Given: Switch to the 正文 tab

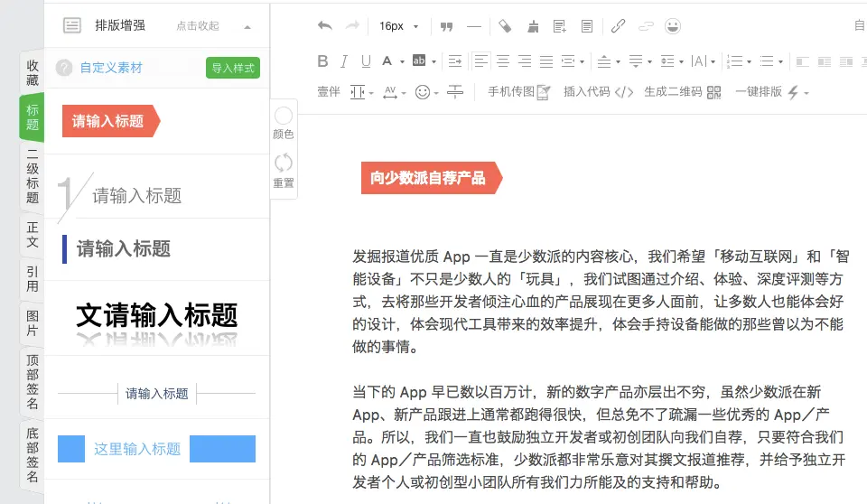Looking at the screenshot, I should [x=33, y=235].
